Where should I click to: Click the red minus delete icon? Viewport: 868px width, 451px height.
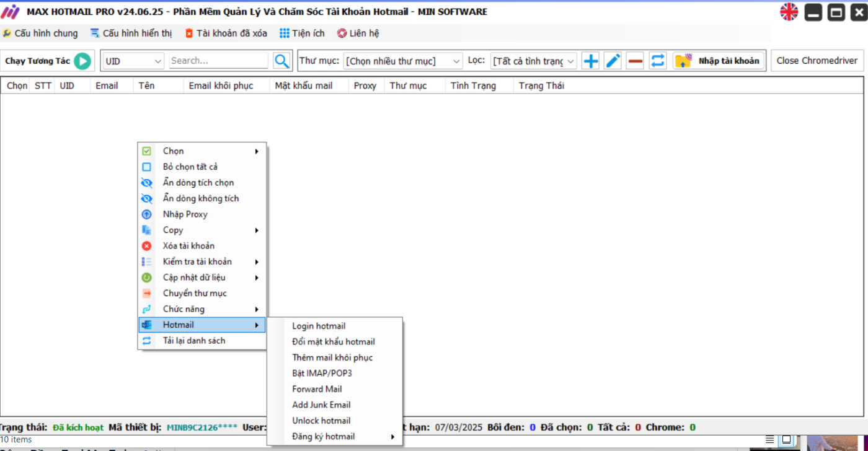[x=635, y=60]
